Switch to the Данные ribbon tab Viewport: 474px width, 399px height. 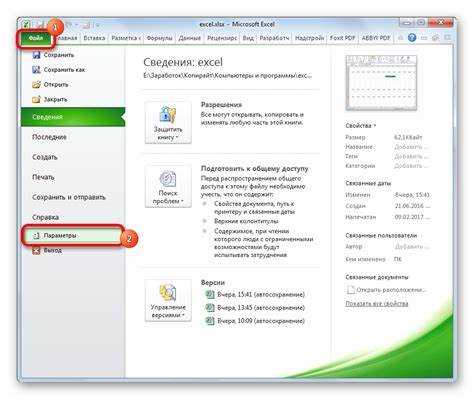tap(190, 38)
